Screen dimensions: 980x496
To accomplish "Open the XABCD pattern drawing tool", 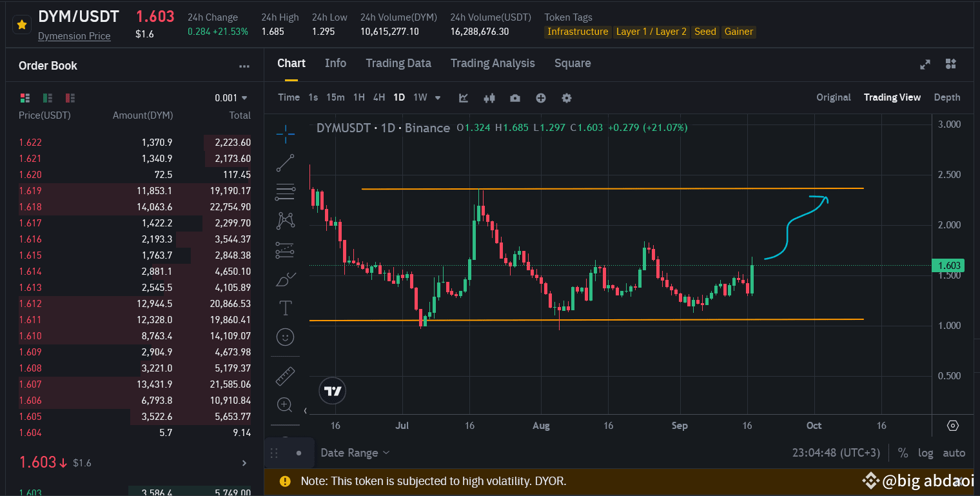I will [x=286, y=221].
